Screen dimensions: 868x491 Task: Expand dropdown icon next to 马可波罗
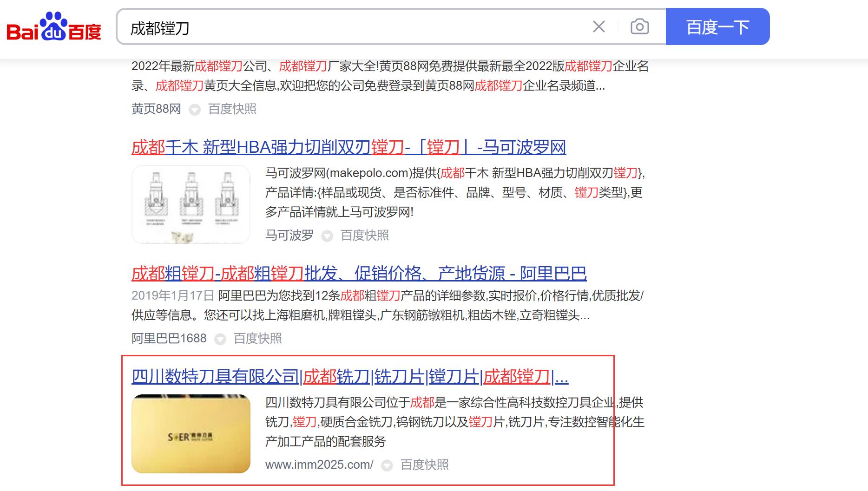pyautogui.click(x=327, y=236)
